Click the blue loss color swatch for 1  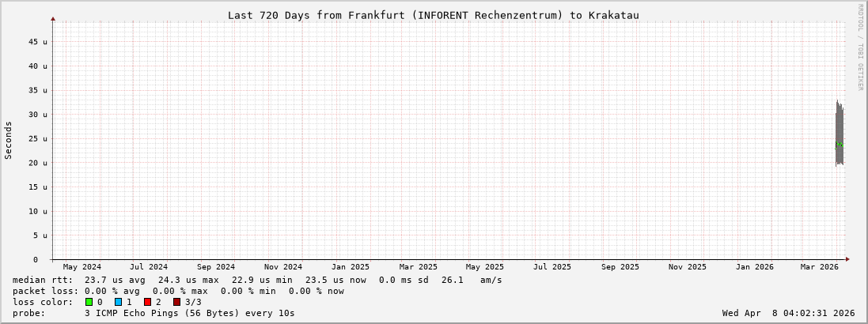coord(118,302)
